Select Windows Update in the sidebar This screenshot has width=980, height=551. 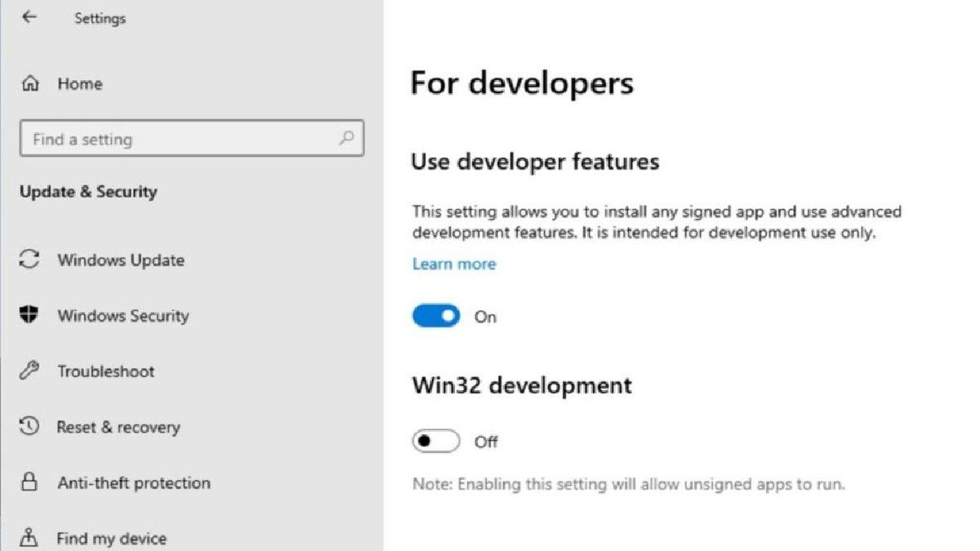point(119,260)
